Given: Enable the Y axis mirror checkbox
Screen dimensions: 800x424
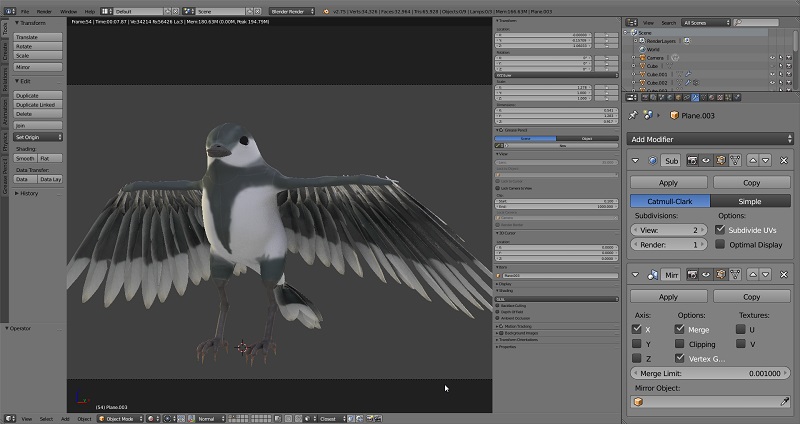Looking at the screenshot, I should [x=636, y=344].
